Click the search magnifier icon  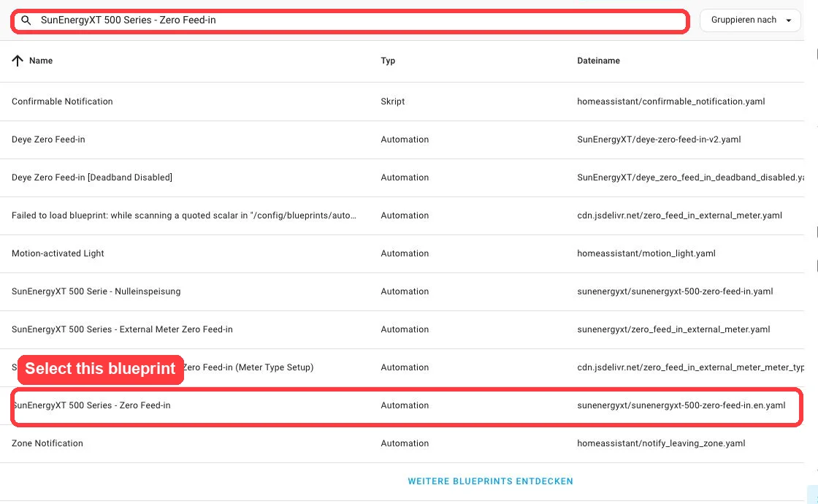[x=26, y=20]
